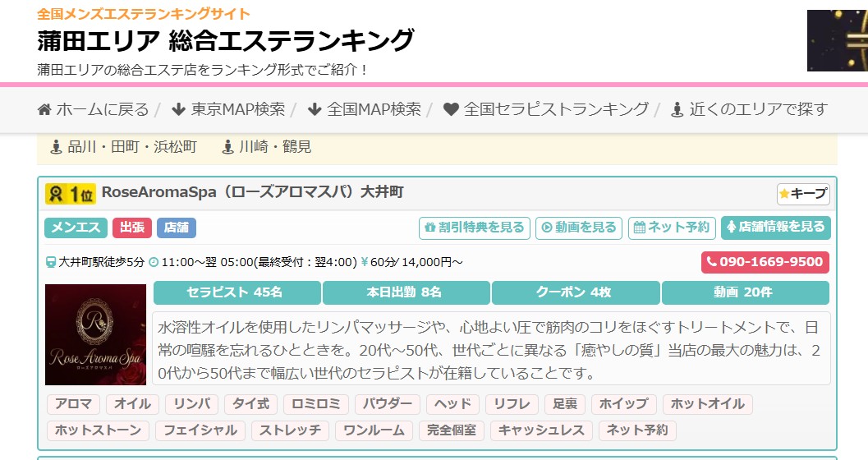
Task: Select the セラピスト 45名 tab
Action: click(237, 292)
